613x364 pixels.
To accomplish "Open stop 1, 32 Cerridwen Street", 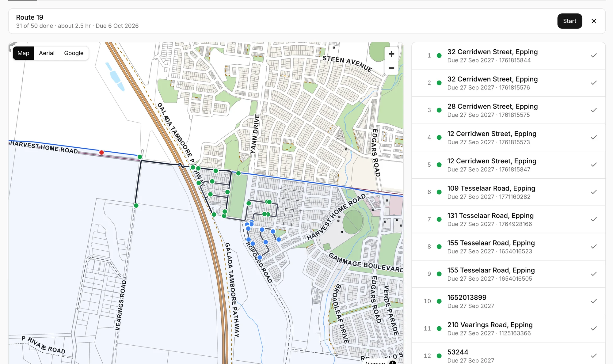I will [x=508, y=55].
